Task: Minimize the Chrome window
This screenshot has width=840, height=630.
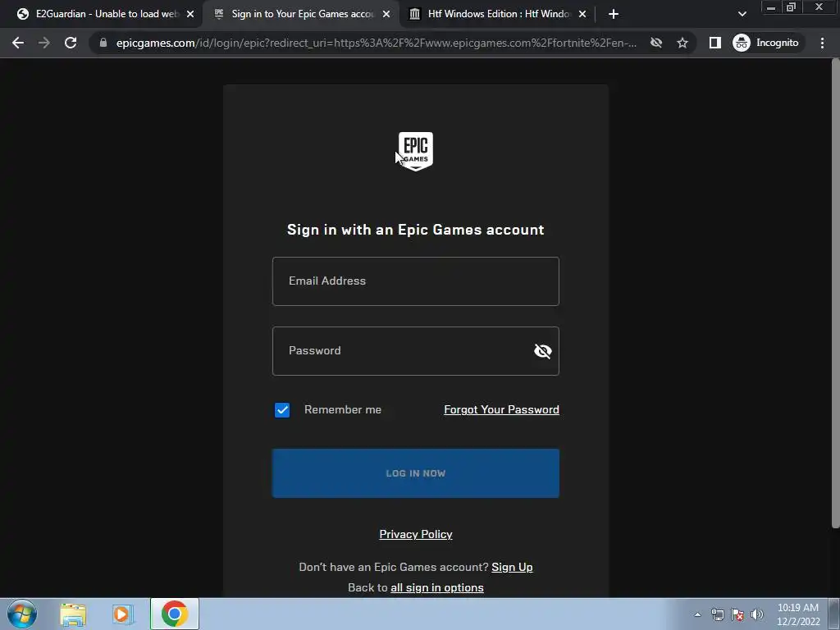Action: point(770,7)
